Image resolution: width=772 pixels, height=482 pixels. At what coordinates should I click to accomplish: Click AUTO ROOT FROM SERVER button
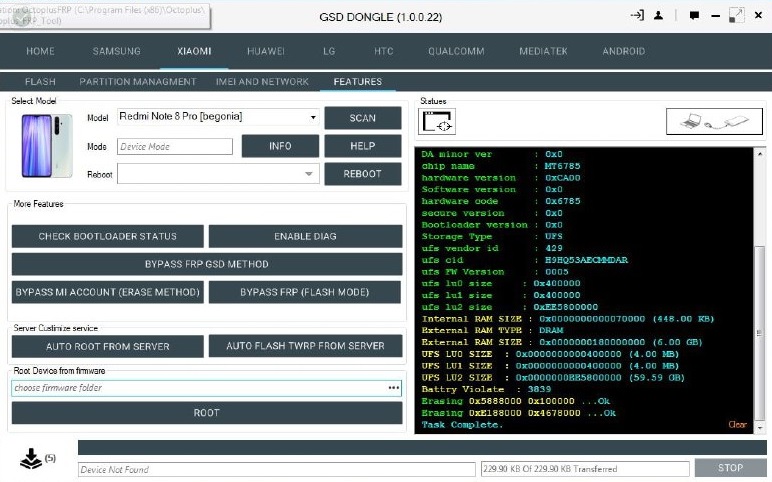pyautogui.click(x=107, y=347)
